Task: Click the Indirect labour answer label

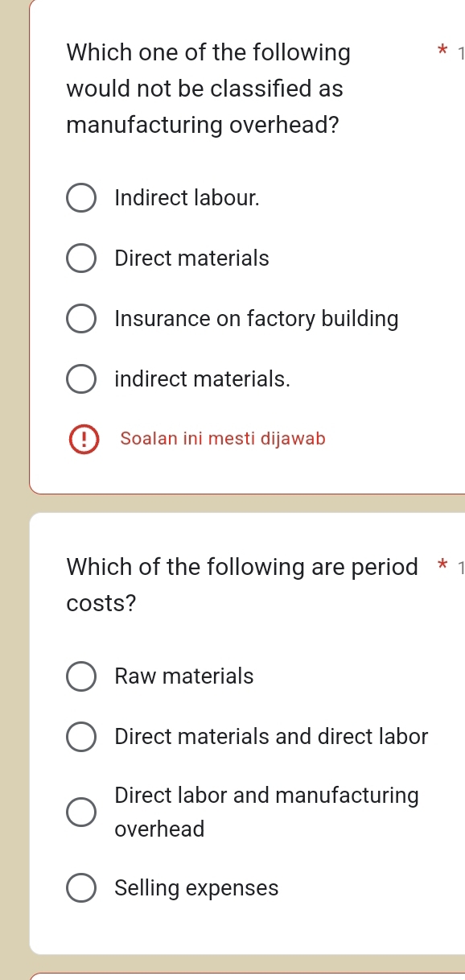Action: 187,197
